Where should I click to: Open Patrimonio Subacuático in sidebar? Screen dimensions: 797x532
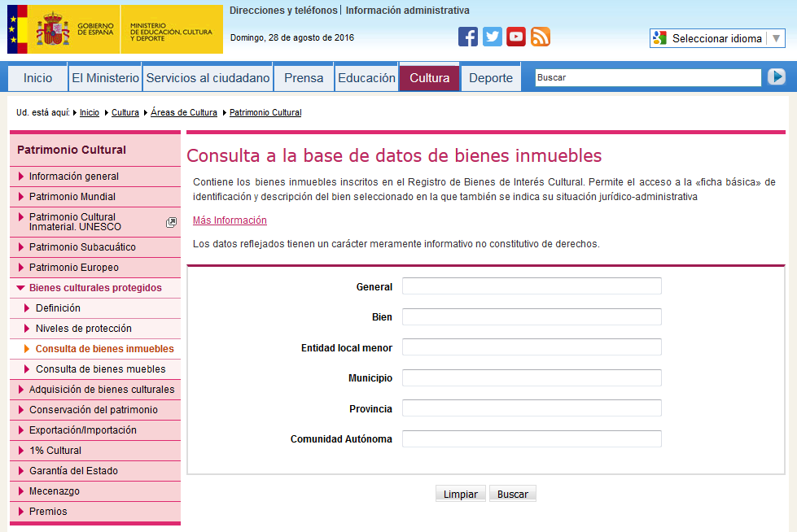coord(95,247)
